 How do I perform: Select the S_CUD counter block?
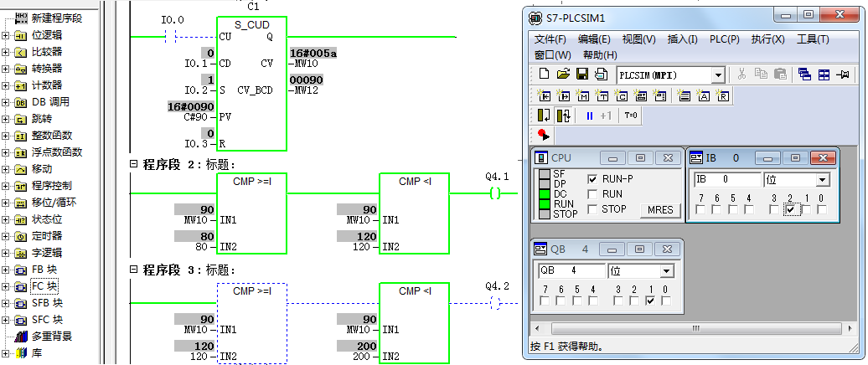(251, 84)
